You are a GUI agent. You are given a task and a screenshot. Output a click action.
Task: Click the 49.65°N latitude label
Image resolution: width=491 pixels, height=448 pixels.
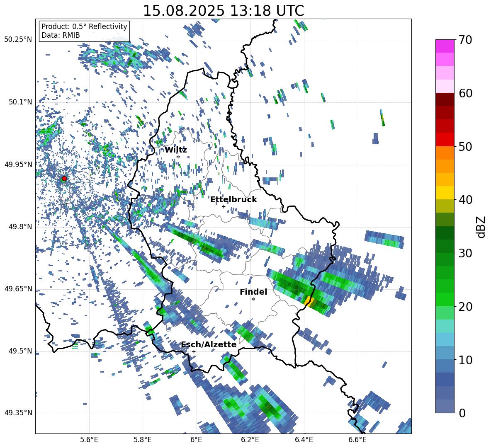pos(18,289)
